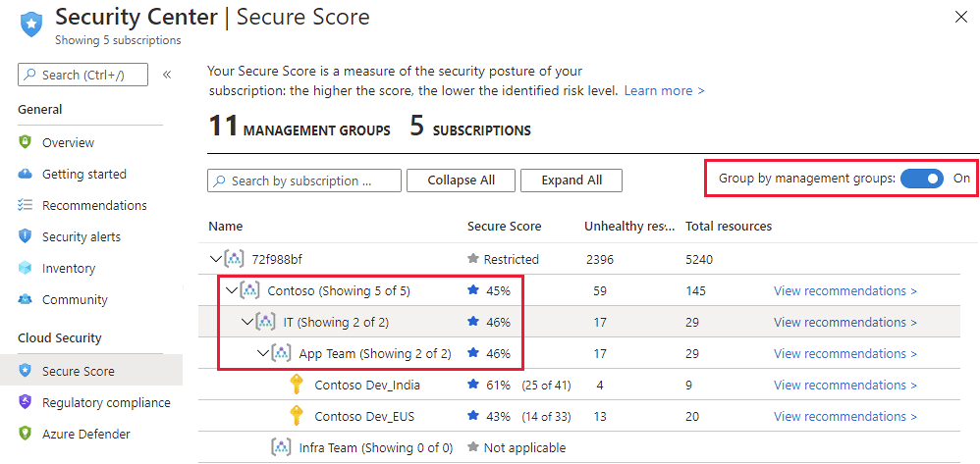Screen dimensions: 980x464
Task: Collapse the sidebar with double chevron
Action: [x=167, y=75]
